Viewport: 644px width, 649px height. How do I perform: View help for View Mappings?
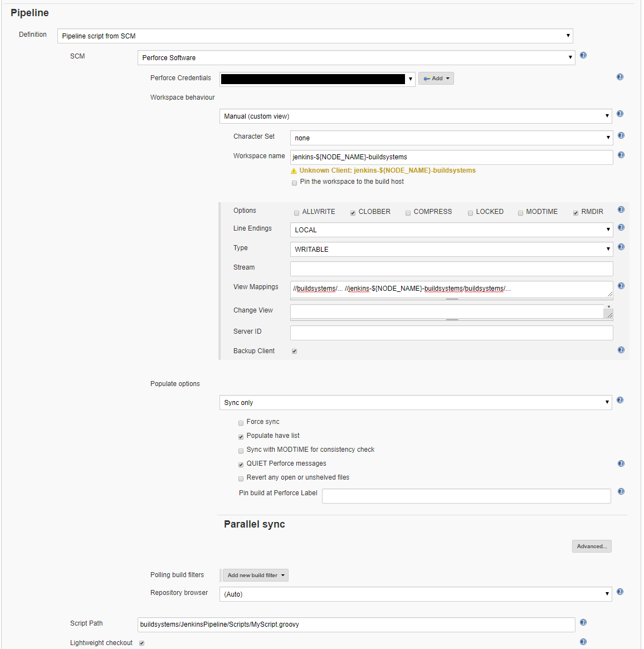(x=621, y=285)
